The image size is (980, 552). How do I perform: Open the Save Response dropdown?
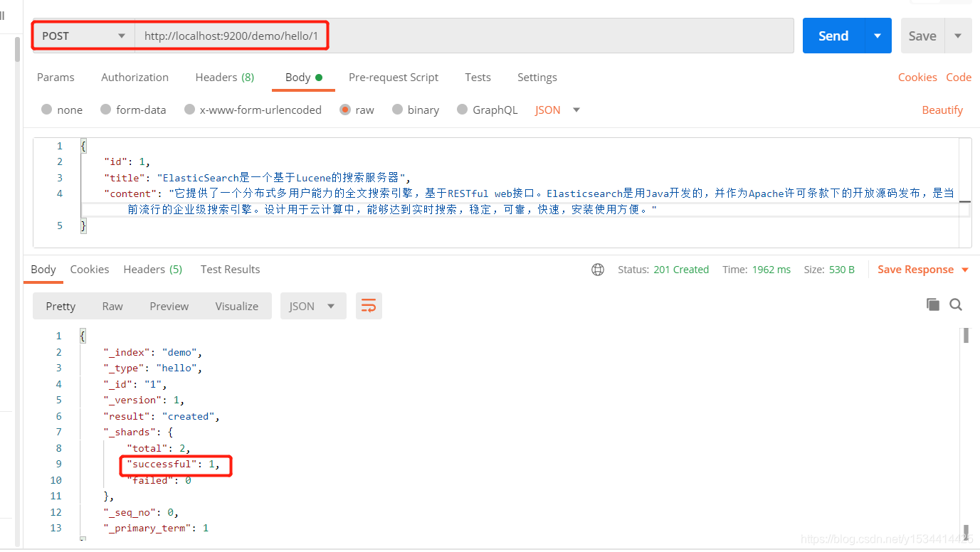pos(923,270)
